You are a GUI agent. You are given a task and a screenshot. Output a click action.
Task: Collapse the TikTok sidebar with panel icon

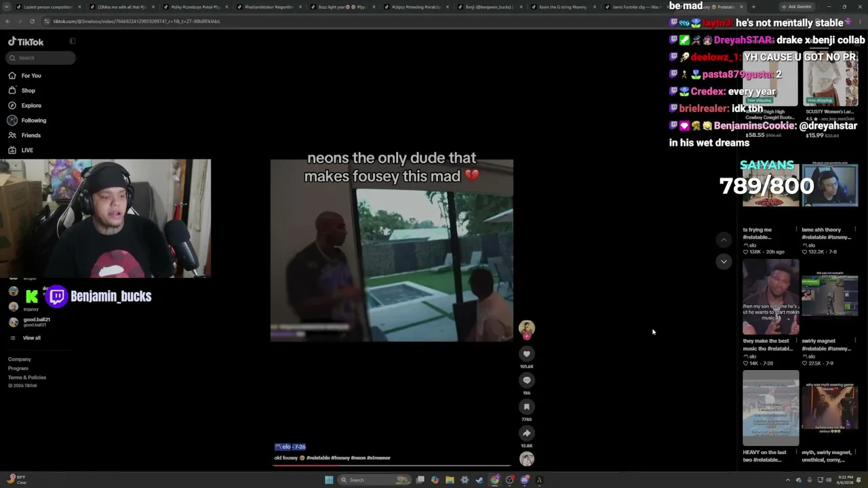pyautogui.click(x=73, y=41)
